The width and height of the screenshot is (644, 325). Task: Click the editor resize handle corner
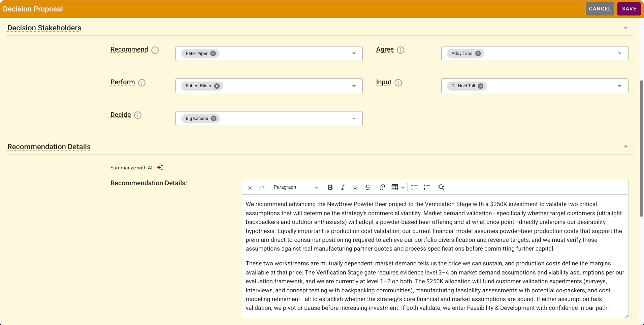pos(626,316)
